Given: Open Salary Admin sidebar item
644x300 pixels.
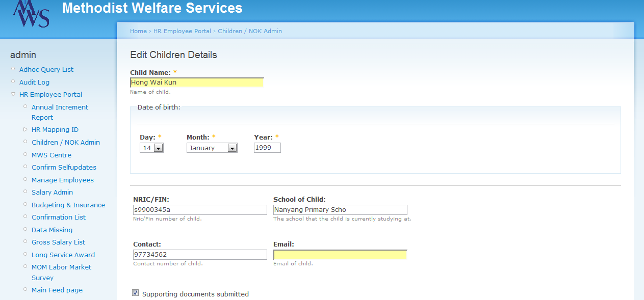Looking at the screenshot, I should click(52, 192).
